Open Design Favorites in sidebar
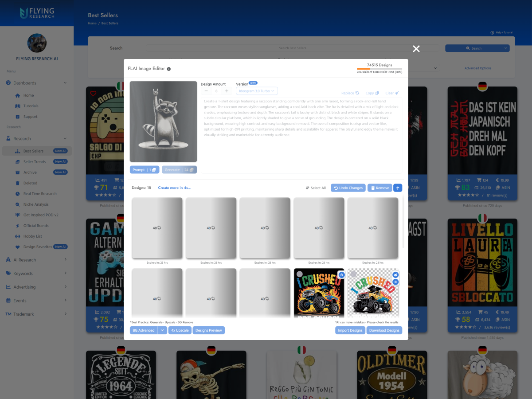This screenshot has width=532, height=399. coord(37,247)
